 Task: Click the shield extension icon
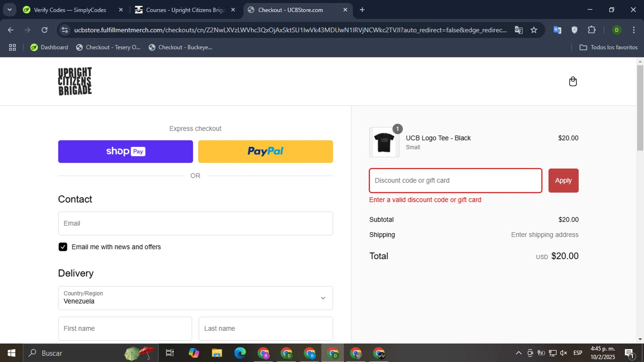coord(574,30)
